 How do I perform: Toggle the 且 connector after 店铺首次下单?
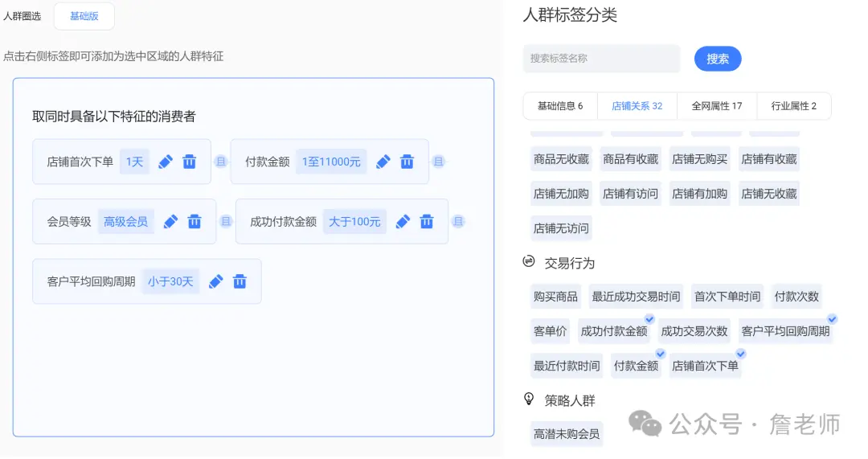coord(221,162)
